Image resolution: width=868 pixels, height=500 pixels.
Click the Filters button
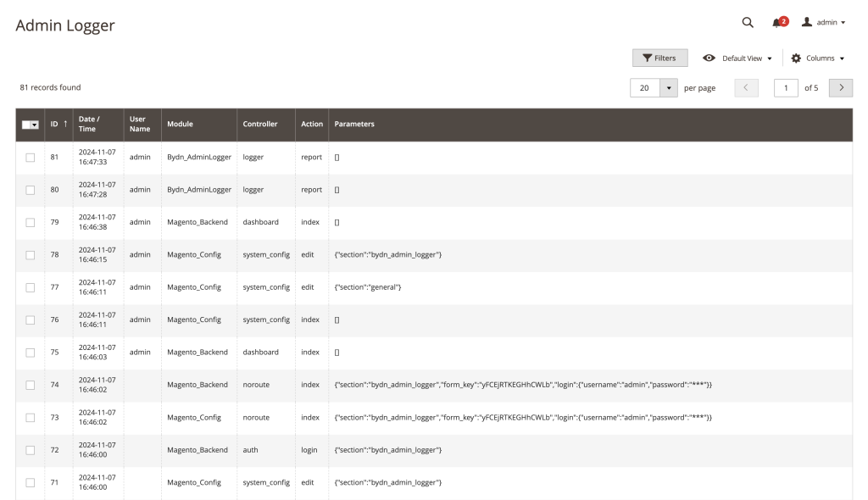point(659,58)
